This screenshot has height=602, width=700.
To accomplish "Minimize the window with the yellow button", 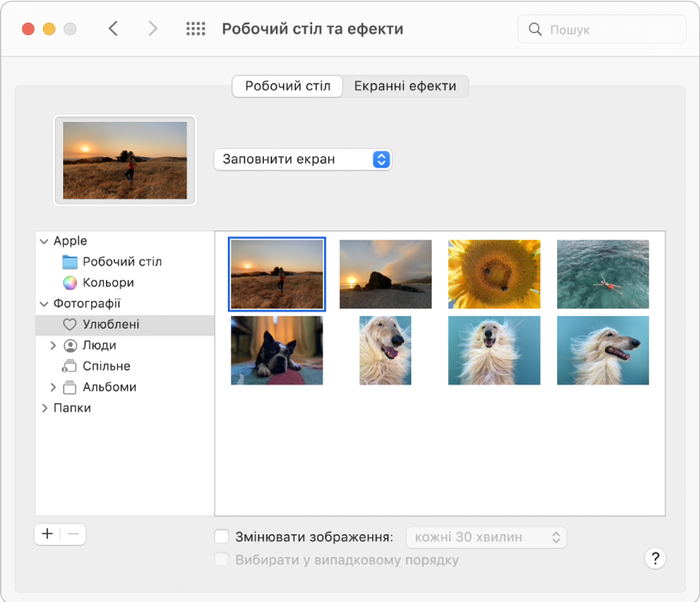I will click(49, 29).
